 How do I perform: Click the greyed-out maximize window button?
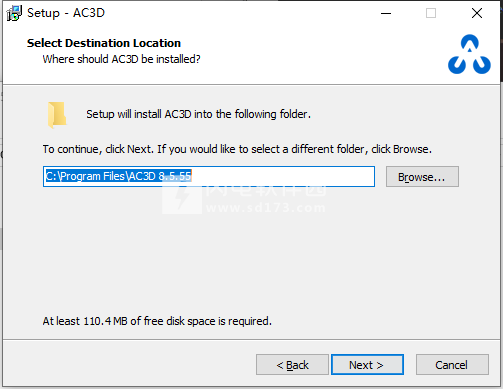point(431,13)
